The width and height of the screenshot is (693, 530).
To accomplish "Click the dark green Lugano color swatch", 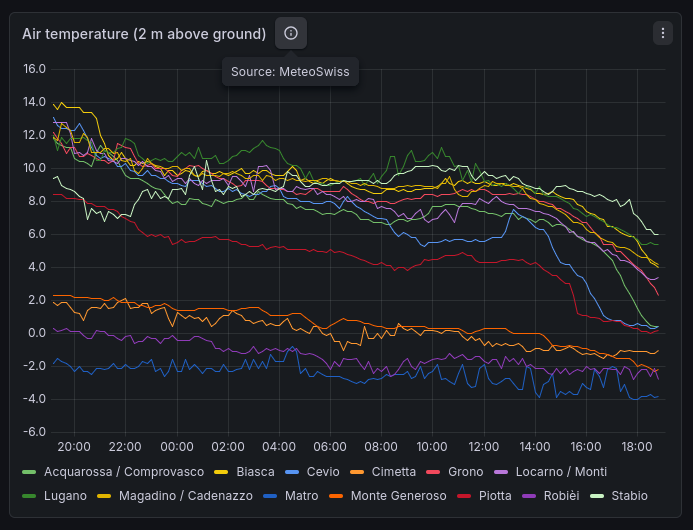I will point(29,496).
